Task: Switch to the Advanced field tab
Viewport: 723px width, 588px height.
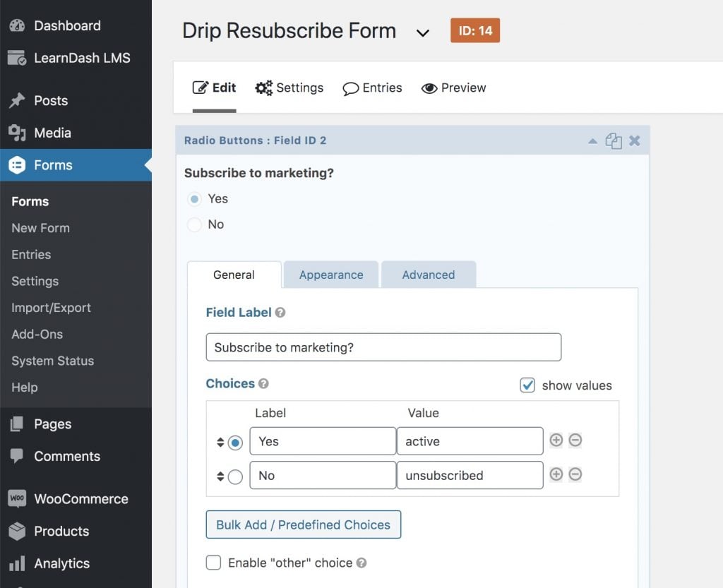Action: 429,275
